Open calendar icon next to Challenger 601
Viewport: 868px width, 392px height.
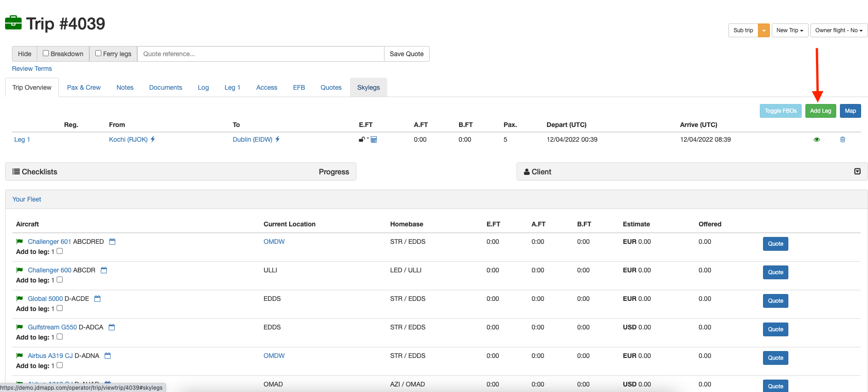coord(112,242)
